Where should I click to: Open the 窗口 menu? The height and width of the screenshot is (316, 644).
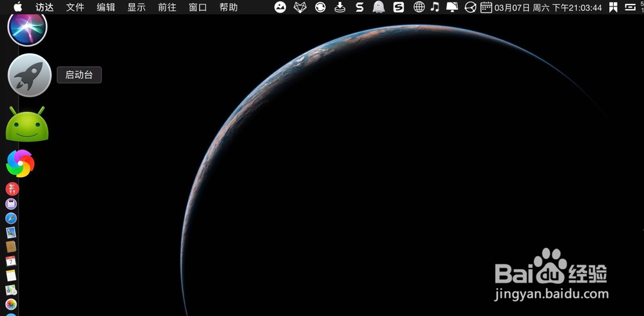point(198,7)
